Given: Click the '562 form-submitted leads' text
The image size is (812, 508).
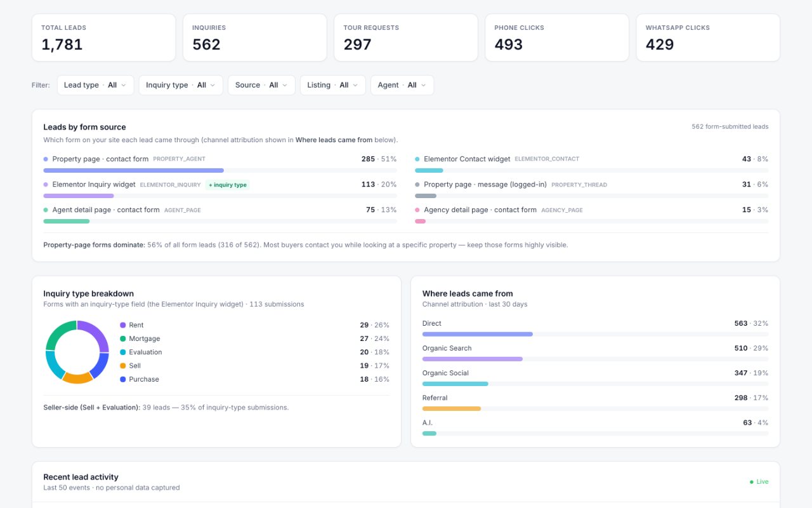Looking at the screenshot, I should 730,126.
